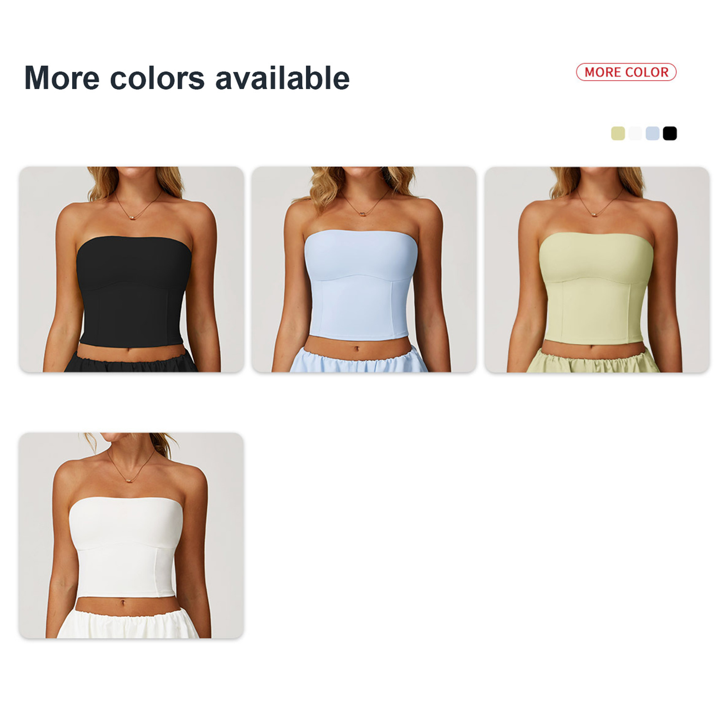Open the white tube top photo
728x728 pixels.
132,535
